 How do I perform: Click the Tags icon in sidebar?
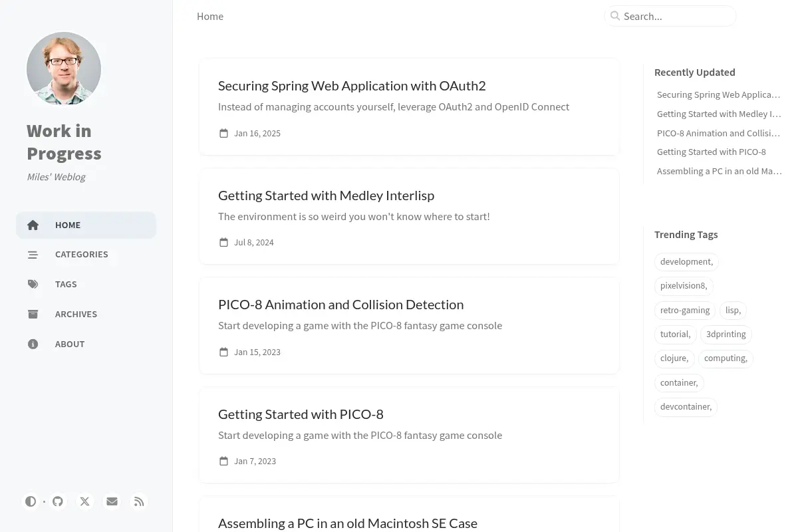click(x=33, y=284)
